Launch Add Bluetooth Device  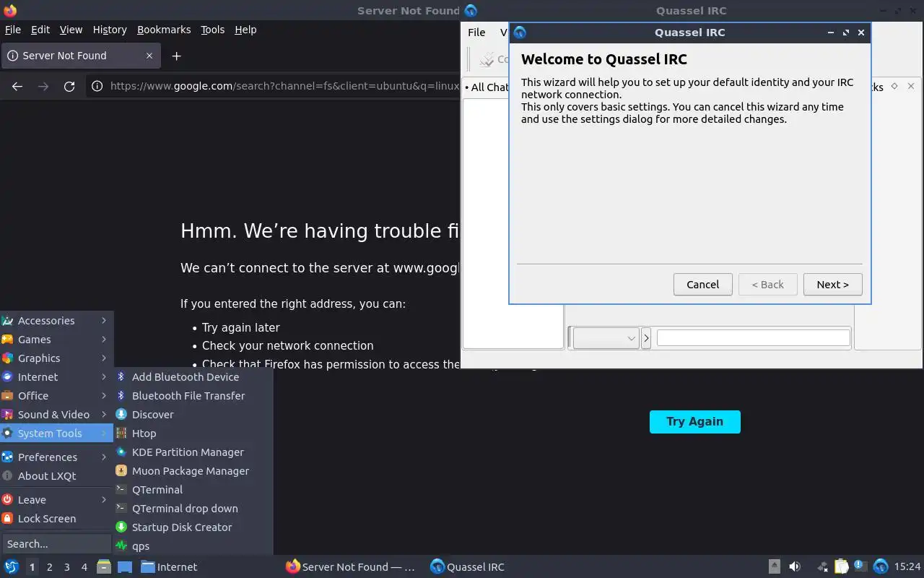(193, 377)
